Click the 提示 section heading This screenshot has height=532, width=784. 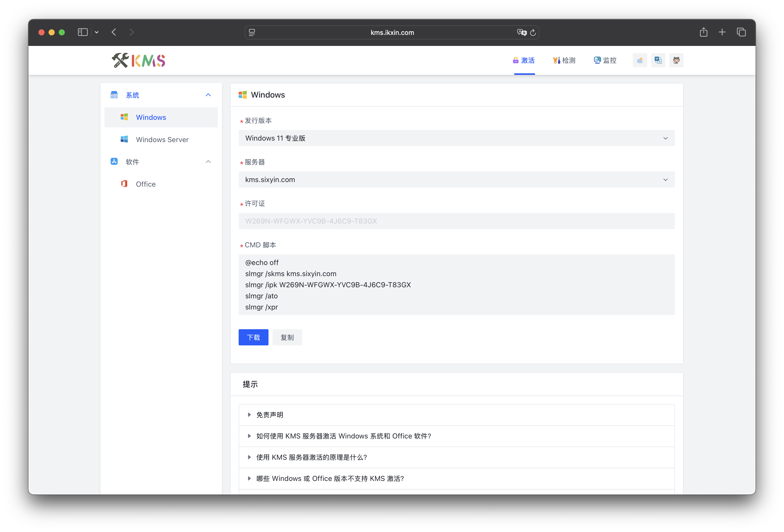[250, 384]
